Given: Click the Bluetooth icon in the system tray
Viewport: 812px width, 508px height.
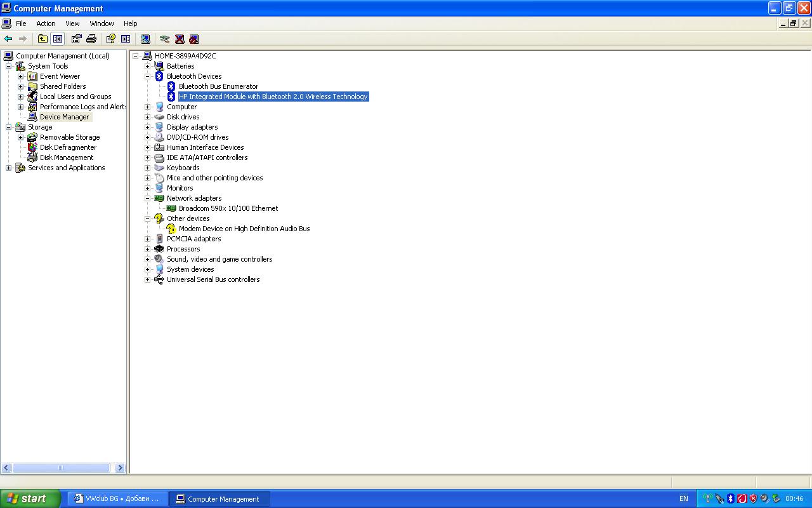Looking at the screenshot, I should pyautogui.click(x=730, y=498).
